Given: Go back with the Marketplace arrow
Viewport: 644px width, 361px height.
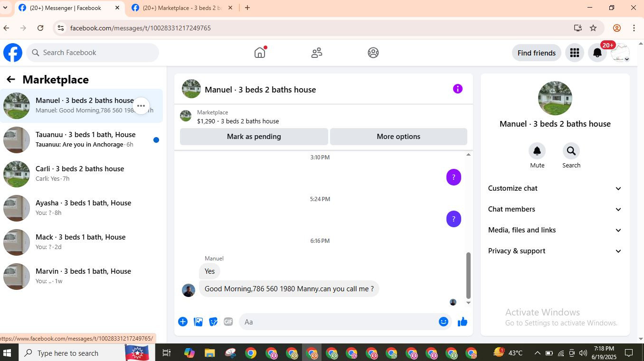Looking at the screenshot, I should point(11,80).
